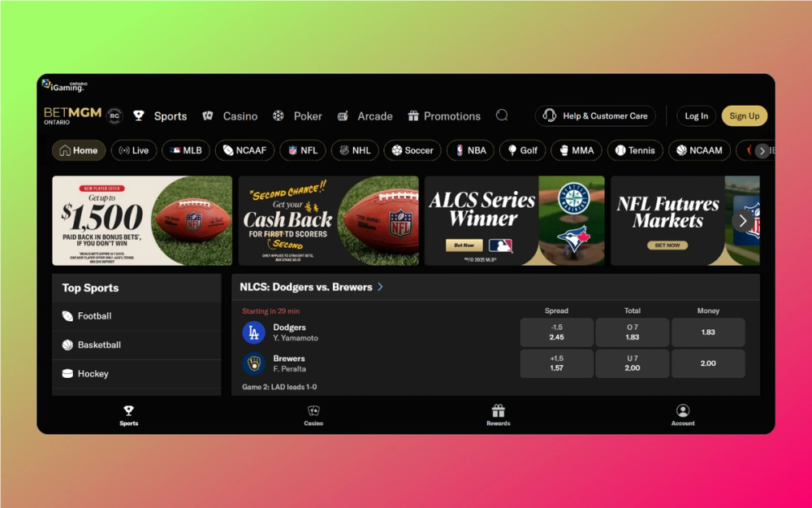Open the Casino menu in top navigation

point(230,116)
